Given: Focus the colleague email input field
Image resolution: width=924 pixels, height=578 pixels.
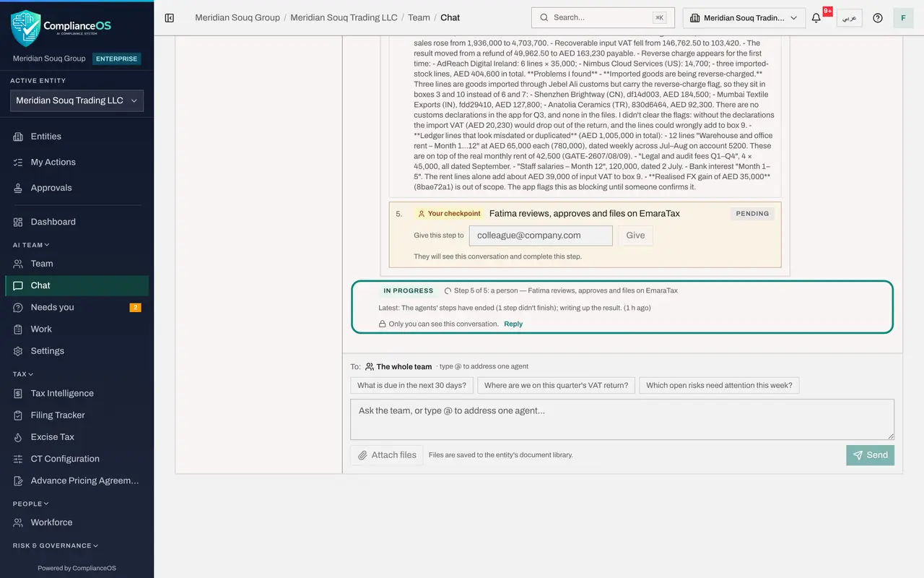Looking at the screenshot, I should tap(541, 236).
